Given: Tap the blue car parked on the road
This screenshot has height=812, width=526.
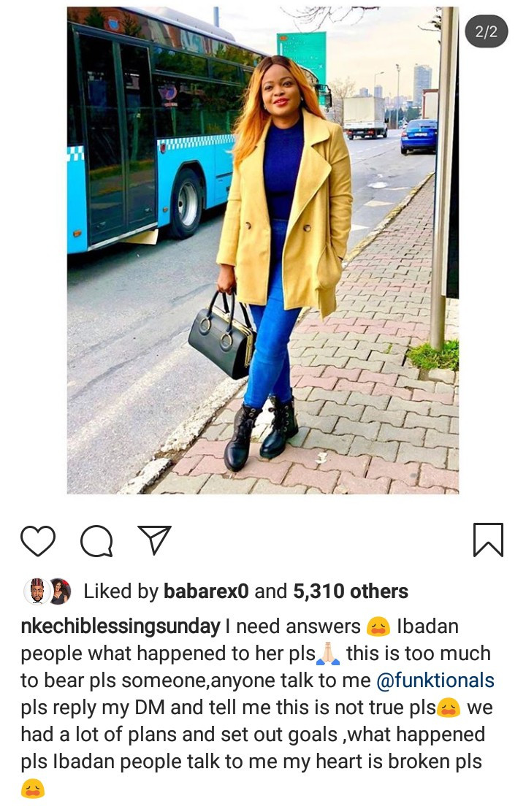Looking at the screenshot, I should [x=419, y=137].
